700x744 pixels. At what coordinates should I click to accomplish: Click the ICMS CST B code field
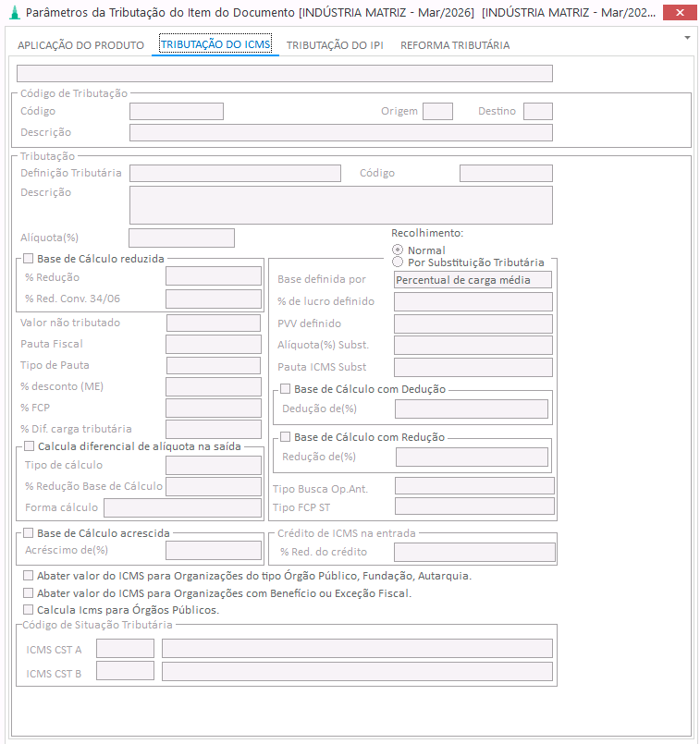click(125, 671)
